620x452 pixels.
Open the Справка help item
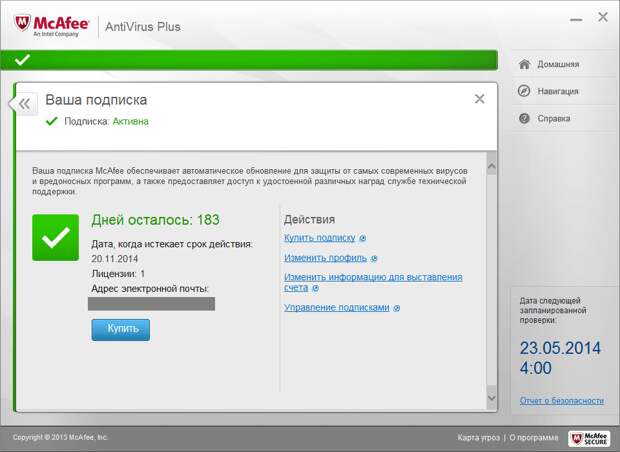click(x=554, y=118)
